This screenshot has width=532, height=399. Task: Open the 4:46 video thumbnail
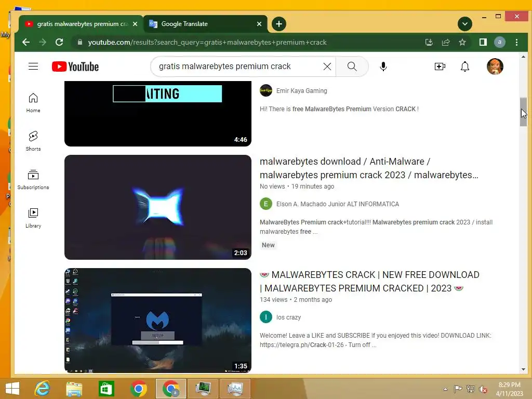[x=158, y=114]
